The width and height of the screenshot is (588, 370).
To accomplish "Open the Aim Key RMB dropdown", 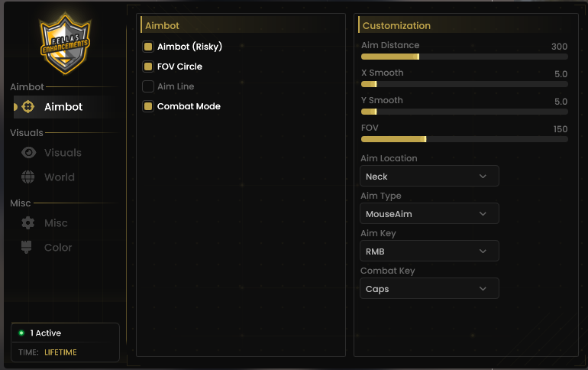I will click(x=429, y=251).
